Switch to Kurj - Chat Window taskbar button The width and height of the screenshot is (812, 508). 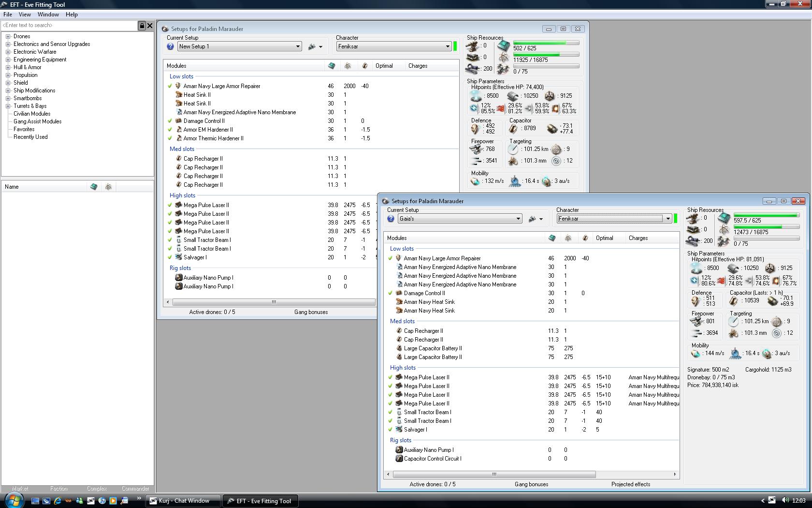click(x=184, y=501)
